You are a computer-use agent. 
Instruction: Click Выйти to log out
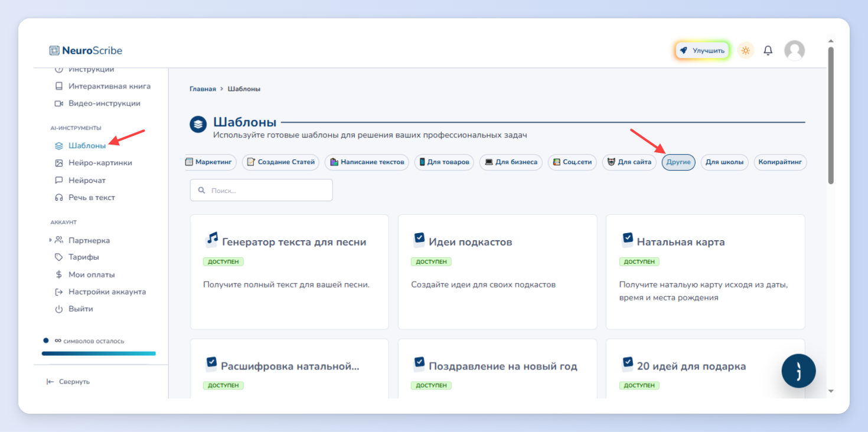point(73,309)
